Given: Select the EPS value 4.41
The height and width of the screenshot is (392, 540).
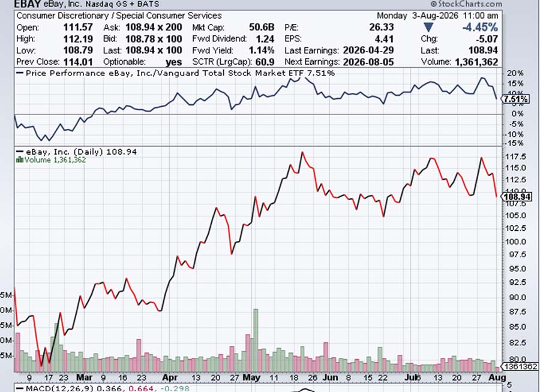Looking at the screenshot, I should [x=385, y=39].
